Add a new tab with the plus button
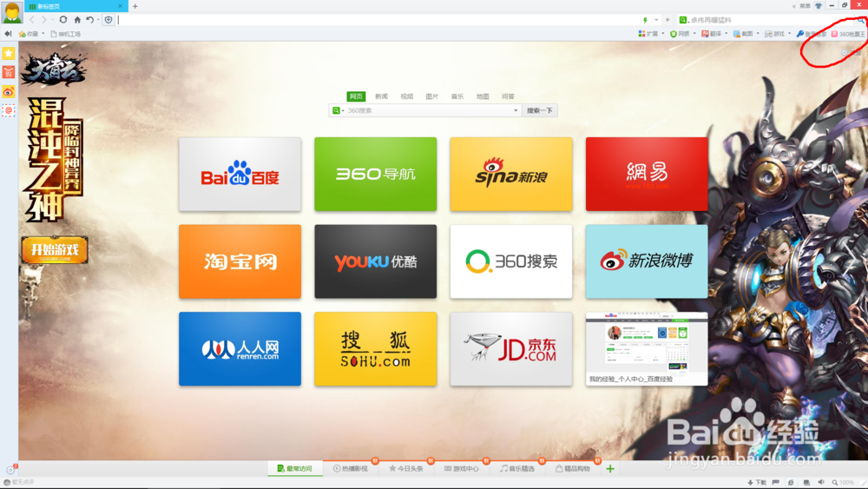868x489 pixels. [135, 6]
